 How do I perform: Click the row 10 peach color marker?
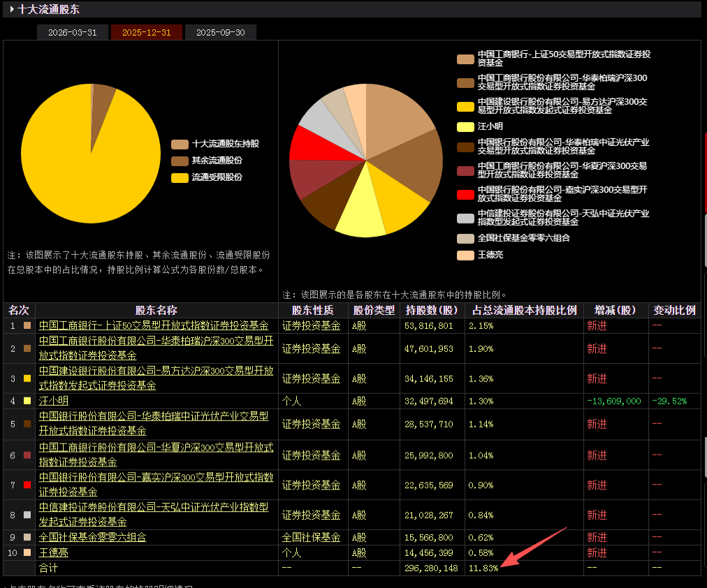[27, 552]
